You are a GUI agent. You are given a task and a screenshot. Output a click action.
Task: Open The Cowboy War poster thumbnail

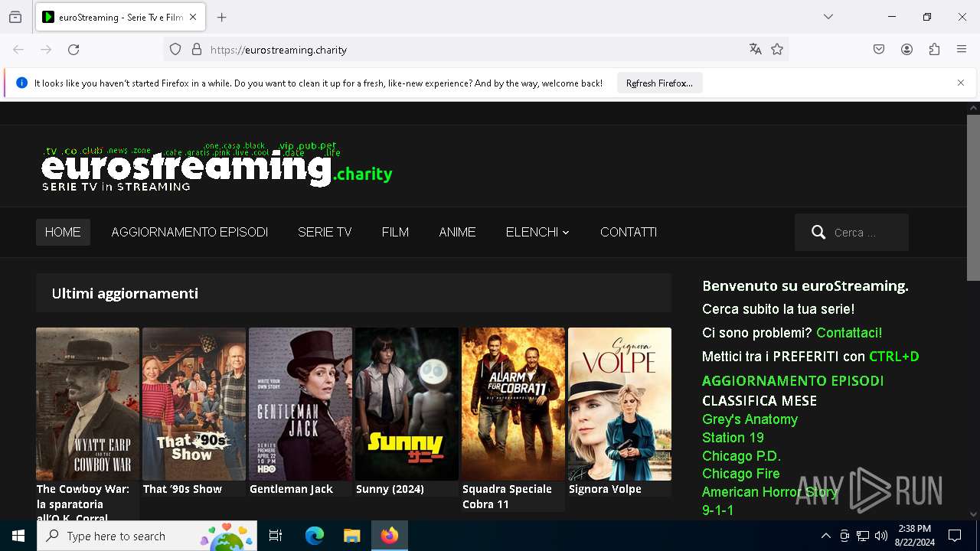(87, 404)
